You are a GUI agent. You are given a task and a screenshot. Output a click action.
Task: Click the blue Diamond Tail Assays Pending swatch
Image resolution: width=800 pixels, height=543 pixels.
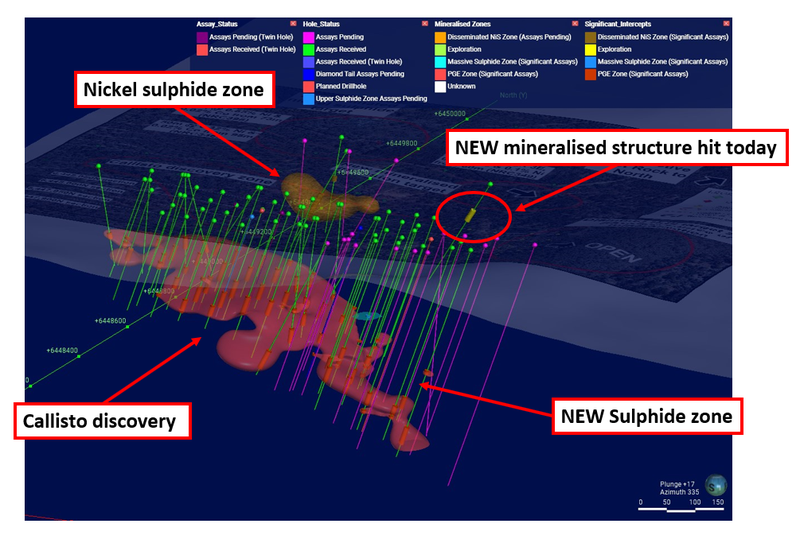[x=308, y=74]
